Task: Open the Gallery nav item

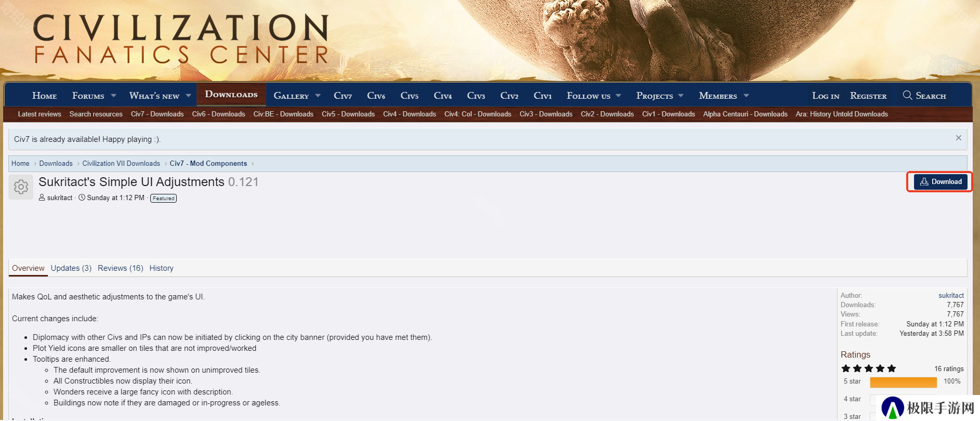Action: point(291,96)
